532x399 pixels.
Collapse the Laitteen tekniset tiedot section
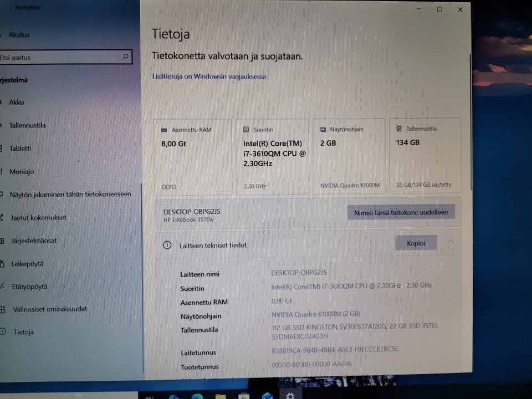451,242
